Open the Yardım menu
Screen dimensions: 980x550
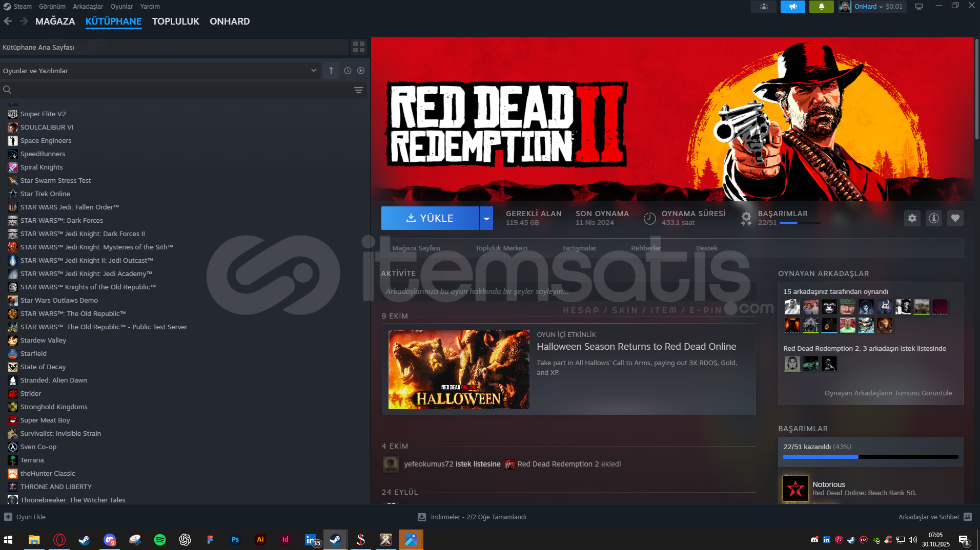[150, 7]
